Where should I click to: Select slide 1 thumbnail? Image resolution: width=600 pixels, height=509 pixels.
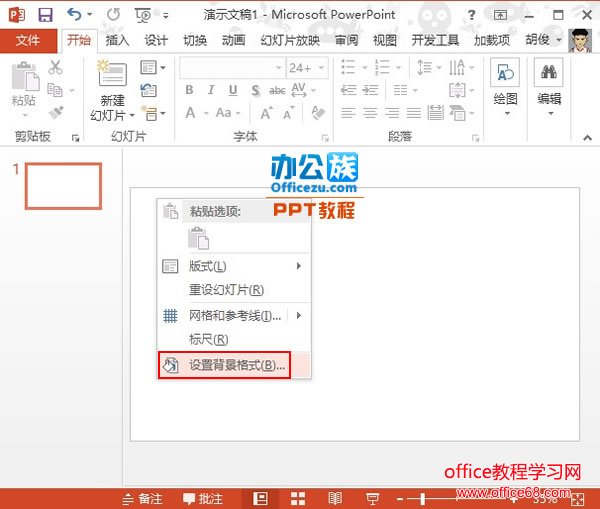(x=64, y=186)
